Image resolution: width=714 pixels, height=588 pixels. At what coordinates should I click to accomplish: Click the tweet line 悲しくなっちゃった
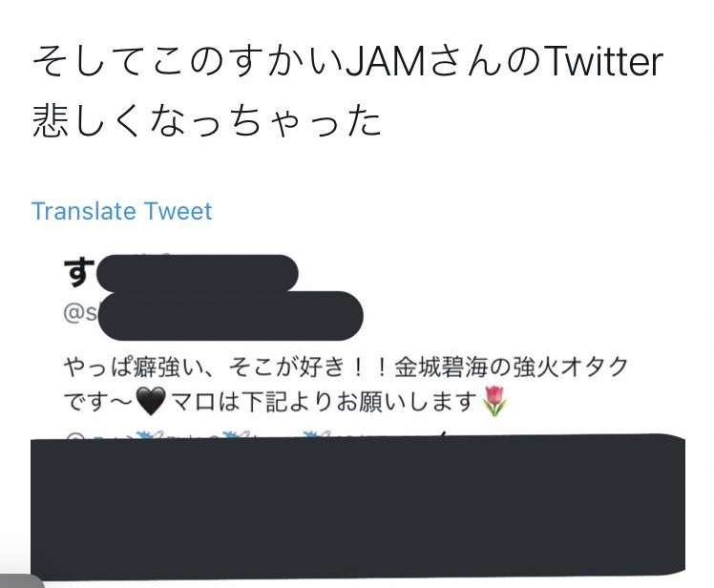pos(206,121)
